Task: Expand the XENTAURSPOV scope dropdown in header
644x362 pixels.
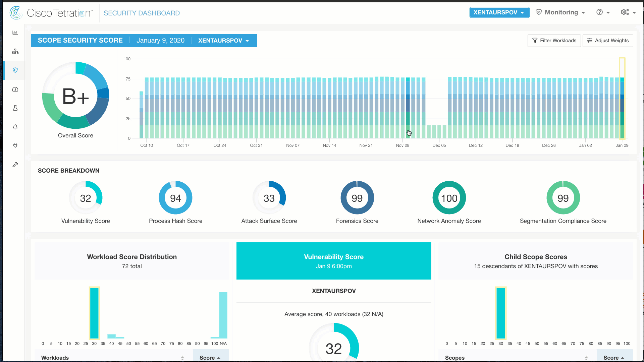Action: (499, 12)
